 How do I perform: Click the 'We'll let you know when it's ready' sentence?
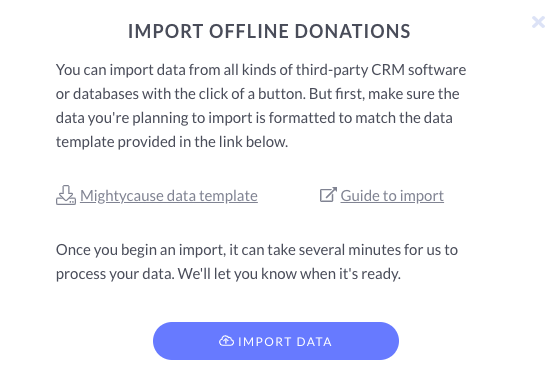click(289, 274)
